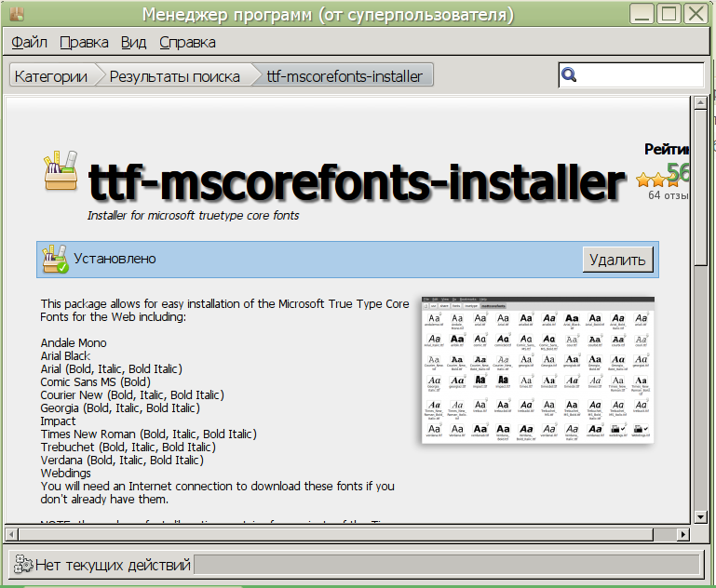Click the Удалить button
The image size is (716, 588).
coord(617,260)
